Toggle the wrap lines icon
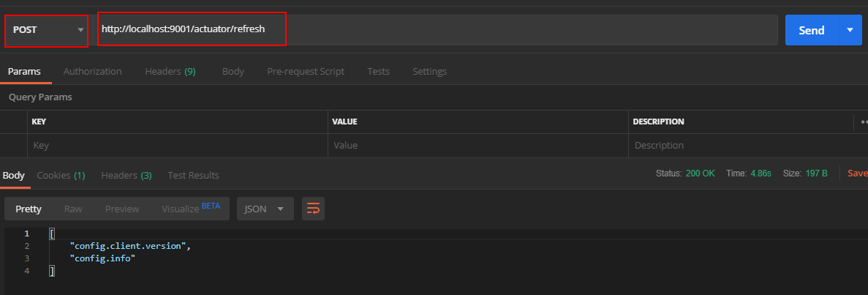This screenshot has width=868, height=295. [313, 209]
